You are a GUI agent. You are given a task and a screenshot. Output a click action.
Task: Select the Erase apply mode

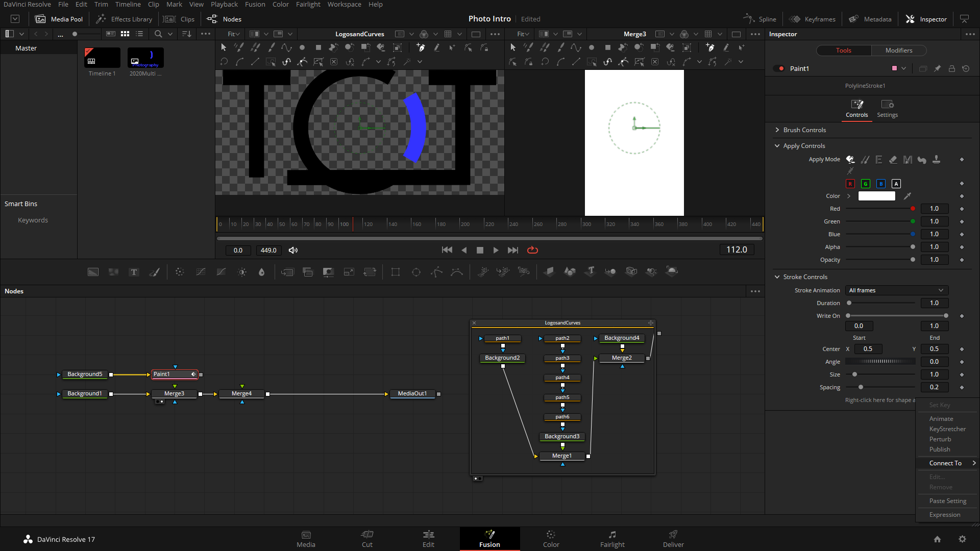[x=893, y=160]
